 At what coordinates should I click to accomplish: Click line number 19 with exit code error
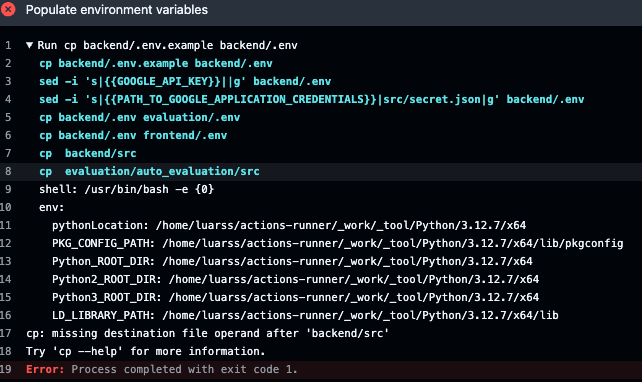[x=6, y=369]
